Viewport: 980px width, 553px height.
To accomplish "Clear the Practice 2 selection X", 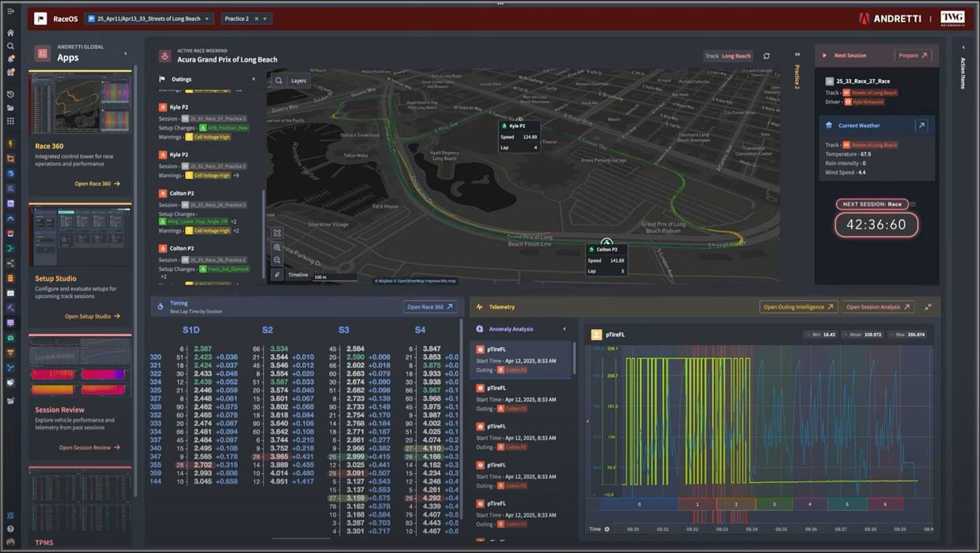I will [x=256, y=19].
